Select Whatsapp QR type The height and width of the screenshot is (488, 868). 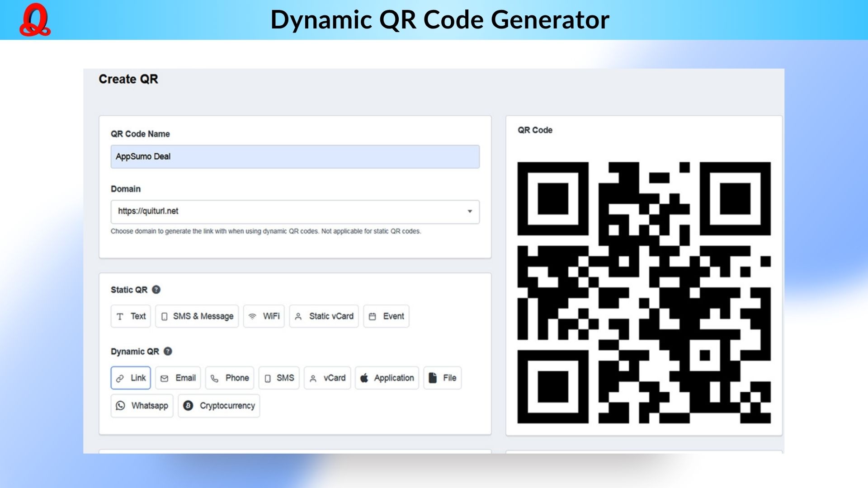click(x=142, y=405)
